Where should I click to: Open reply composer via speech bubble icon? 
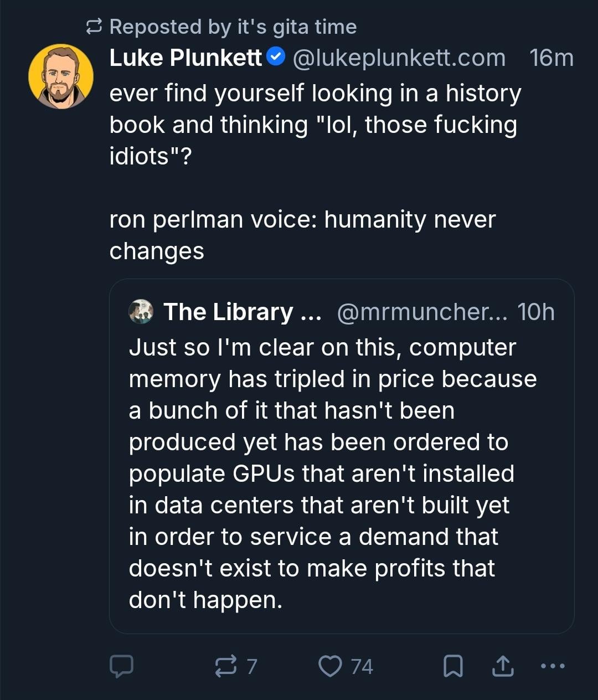pos(121,666)
